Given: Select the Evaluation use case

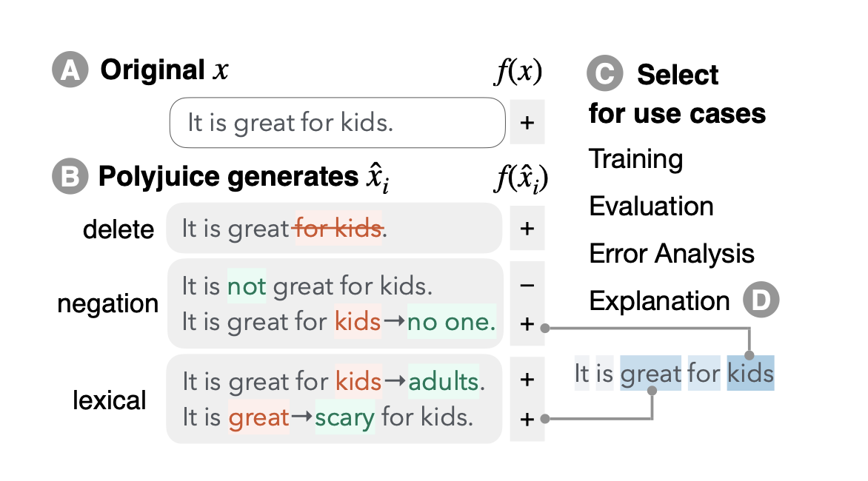Looking at the screenshot, I should [651, 206].
